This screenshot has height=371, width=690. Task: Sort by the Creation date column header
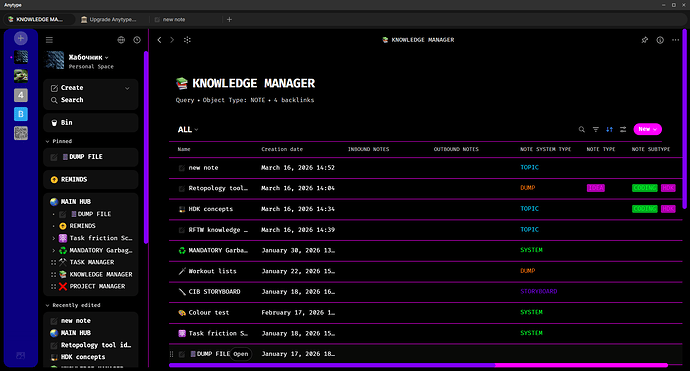tap(282, 149)
